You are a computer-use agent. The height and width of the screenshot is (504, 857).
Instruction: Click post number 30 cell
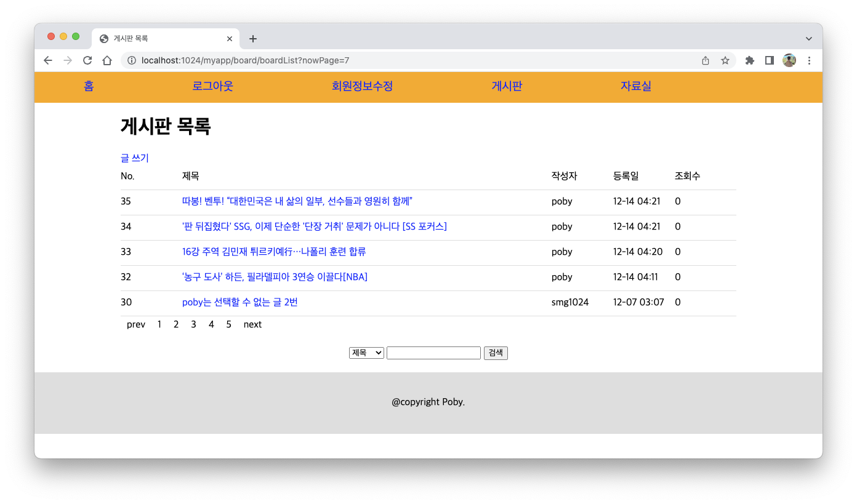(x=126, y=302)
